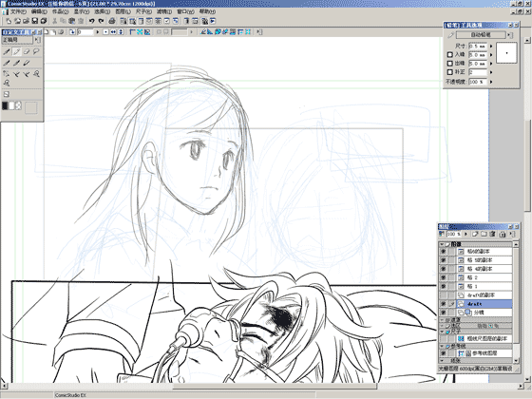Click the Cut scissors icon in toolbar

point(54,21)
